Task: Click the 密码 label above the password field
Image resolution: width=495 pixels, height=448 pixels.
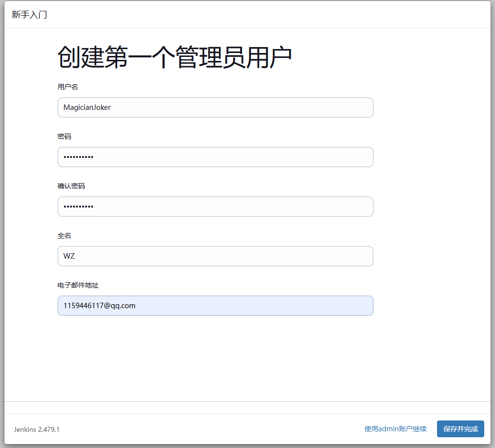Action: click(64, 136)
